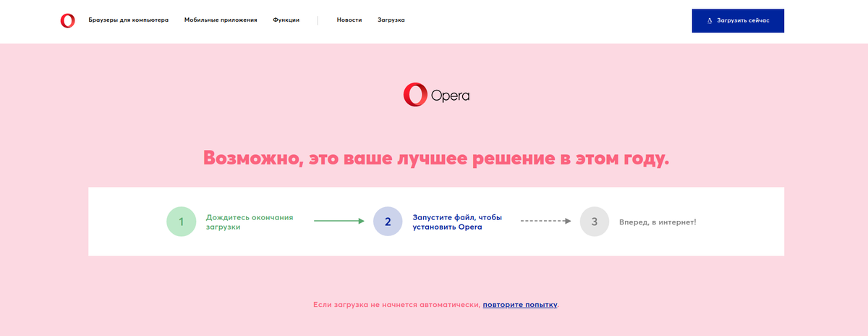Click text "Вперед, в интернет!"
This screenshot has width=868, height=336.
[658, 222]
